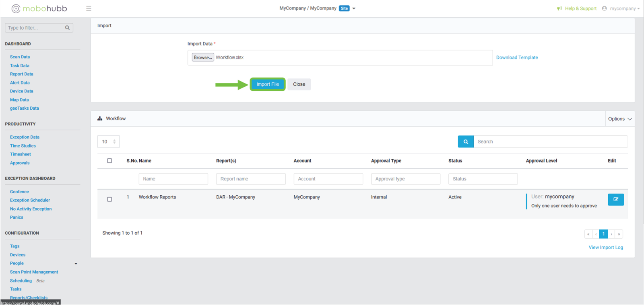Click the blue search icon above workflow table
The width and height of the screenshot is (644, 305).
[x=466, y=141]
